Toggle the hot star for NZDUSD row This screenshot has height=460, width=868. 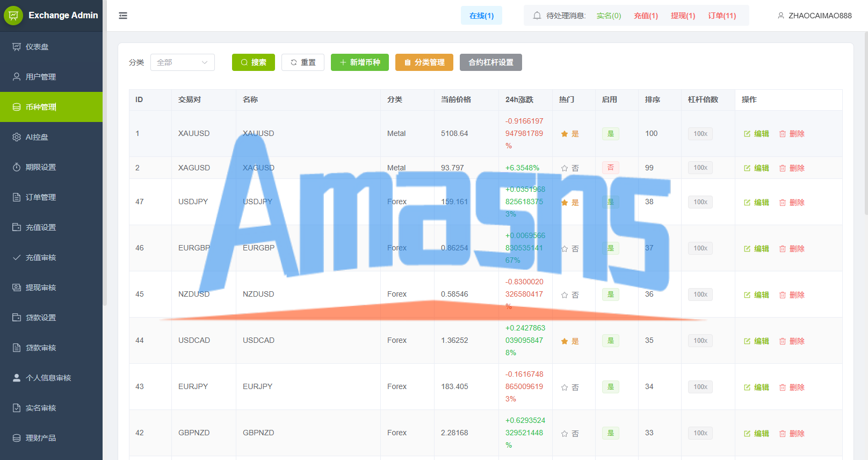tap(565, 295)
